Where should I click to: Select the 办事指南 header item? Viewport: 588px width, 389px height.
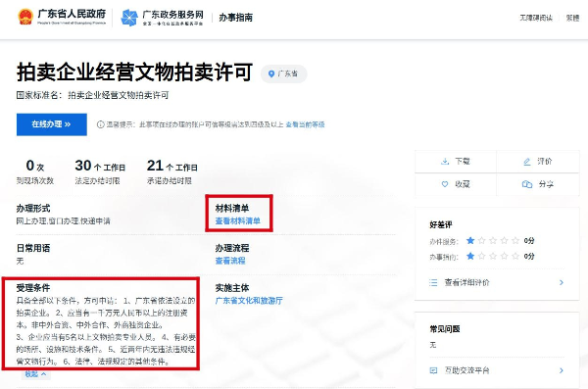(236, 18)
